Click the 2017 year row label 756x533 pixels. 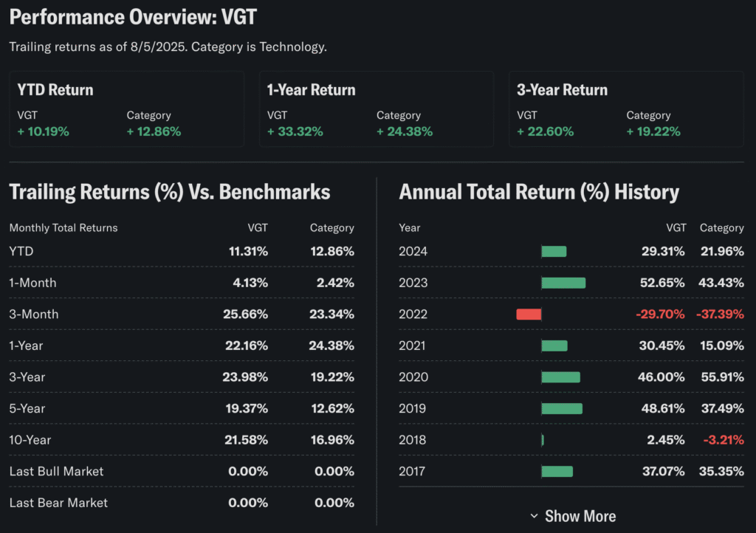pyautogui.click(x=412, y=471)
